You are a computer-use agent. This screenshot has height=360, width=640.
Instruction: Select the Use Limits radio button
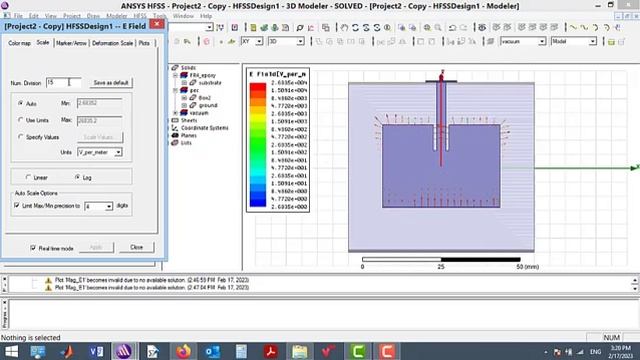[20, 120]
